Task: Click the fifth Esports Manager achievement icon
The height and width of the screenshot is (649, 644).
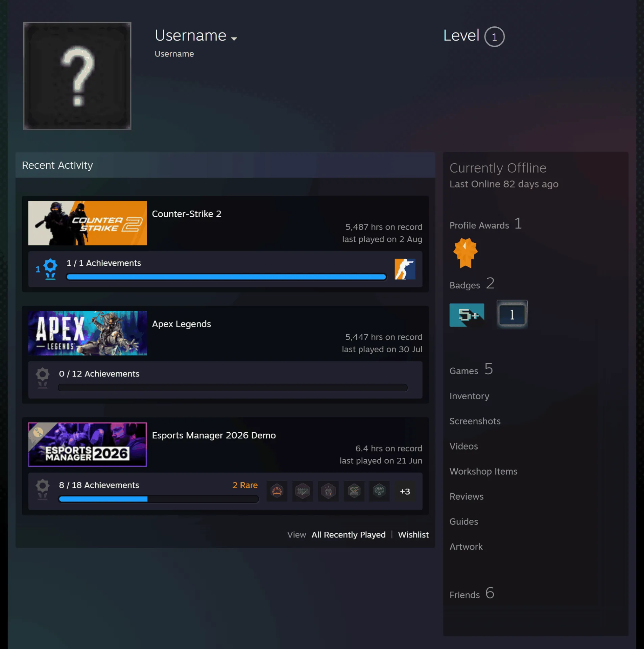Action: tap(379, 491)
